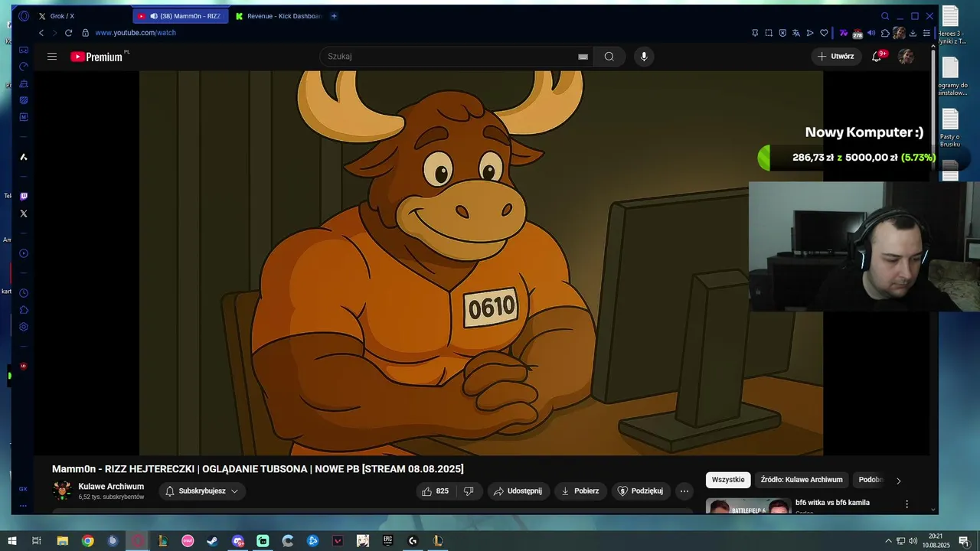The image size is (980, 551).
Task: Open browser tab search magnifier
Action: [885, 16]
